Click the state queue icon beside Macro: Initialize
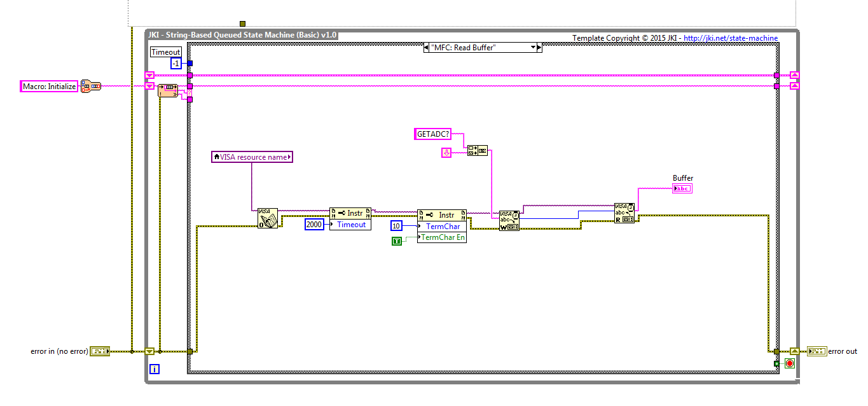The width and height of the screenshot is (868, 406). [92, 86]
